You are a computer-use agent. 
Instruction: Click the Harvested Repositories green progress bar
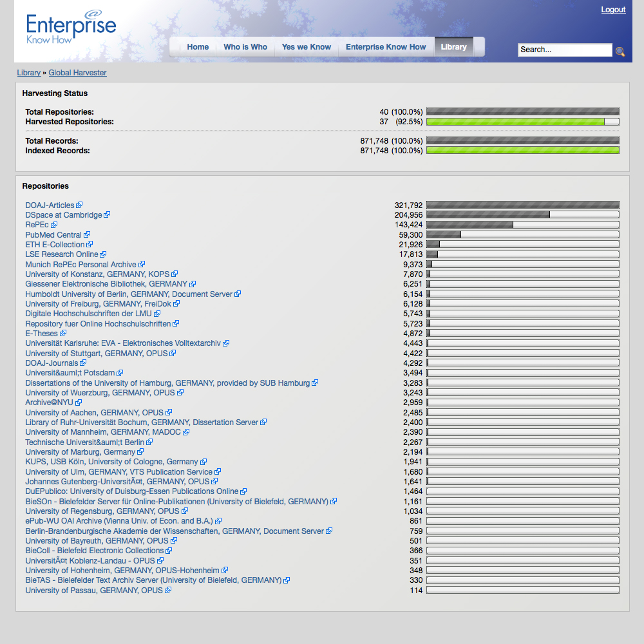pyautogui.click(x=522, y=122)
